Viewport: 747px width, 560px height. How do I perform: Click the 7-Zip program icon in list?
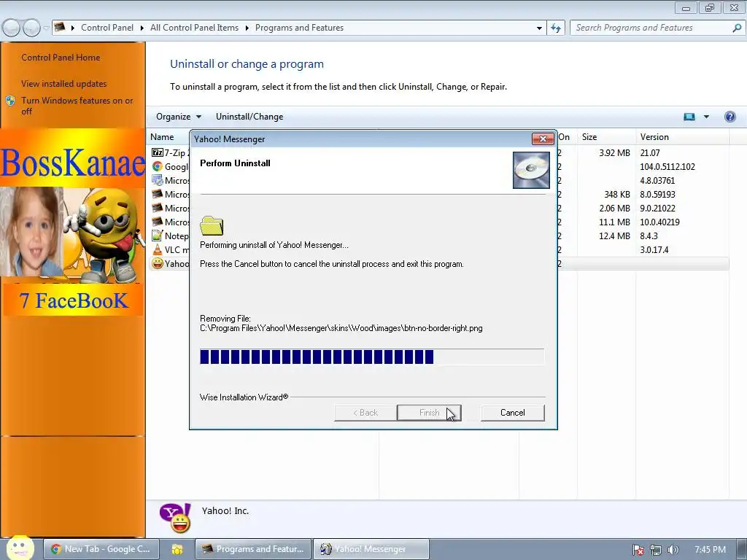click(x=158, y=153)
